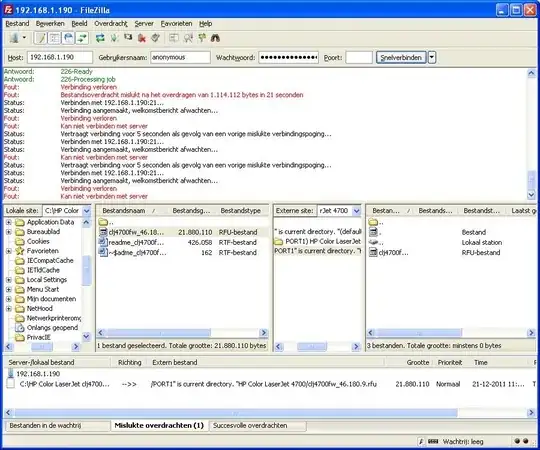The image size is (540, 450).
Task: Click message log scroll down arrow
Action: (531, 195)
